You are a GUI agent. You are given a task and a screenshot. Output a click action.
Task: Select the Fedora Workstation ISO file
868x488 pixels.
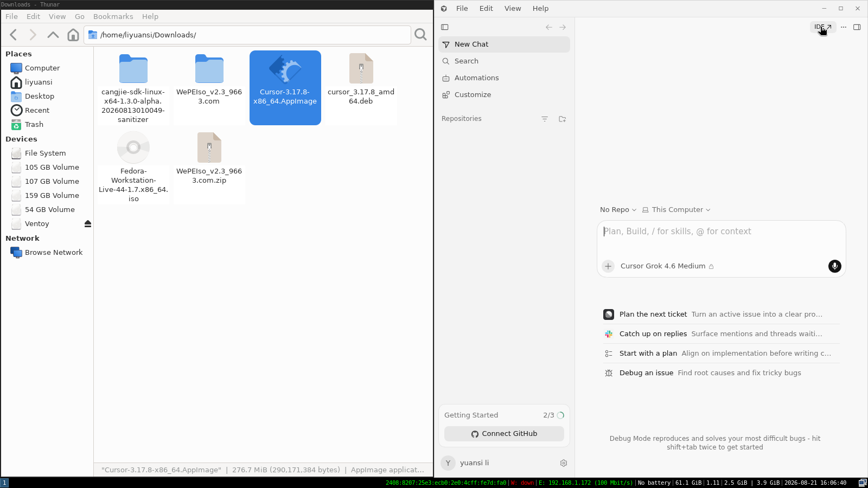pos(133,168)
